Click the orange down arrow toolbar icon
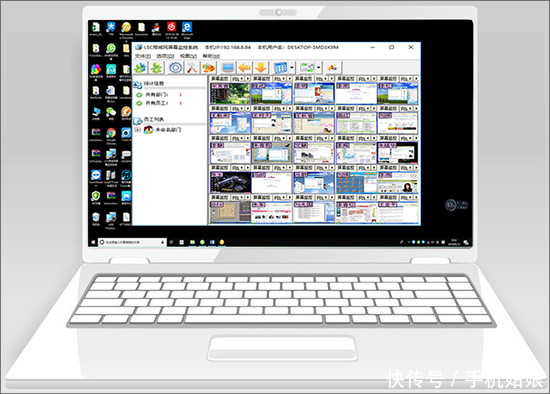Viewport: 550px width, 394px height. click(261, 67)
